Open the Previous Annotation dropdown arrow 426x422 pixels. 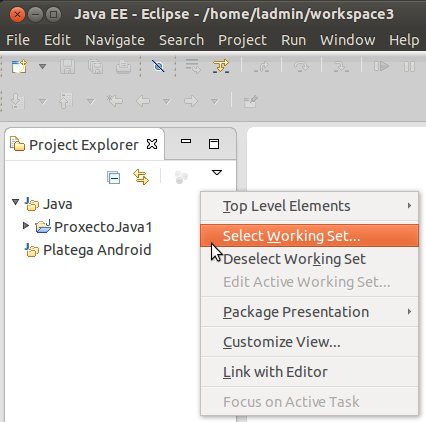pyautogui.click(x=90, y=101)
